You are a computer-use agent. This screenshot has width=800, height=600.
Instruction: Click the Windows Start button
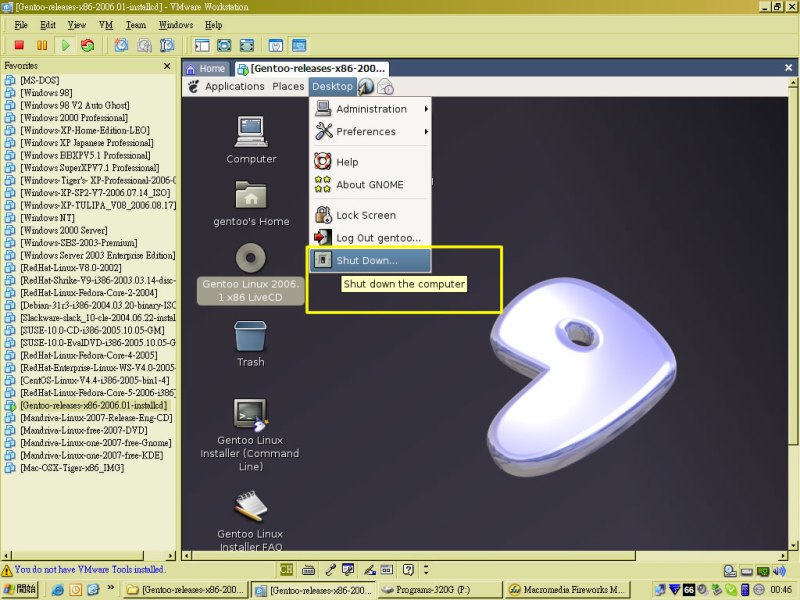pos(19,589)
